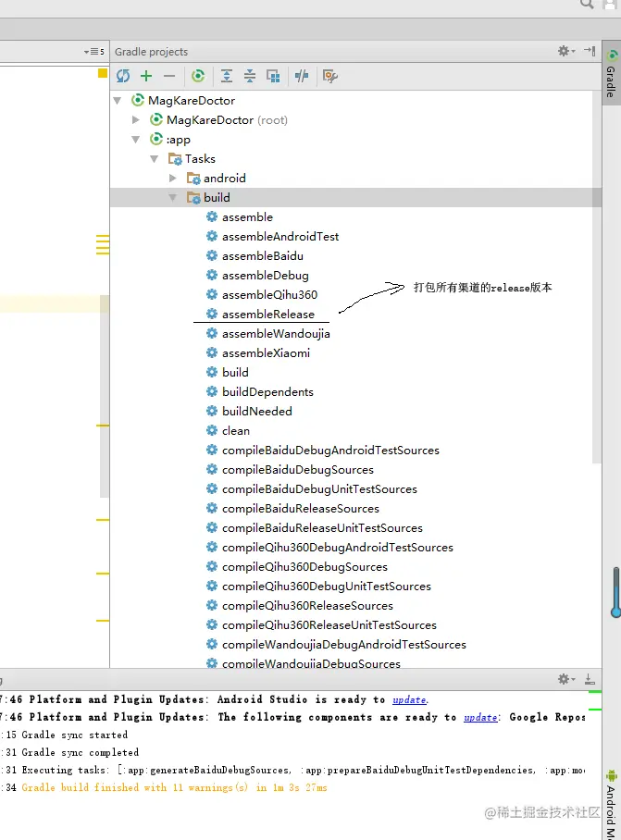Expand the android tasks folder
This screenshot has width=621, height=840.
(172, 178)
